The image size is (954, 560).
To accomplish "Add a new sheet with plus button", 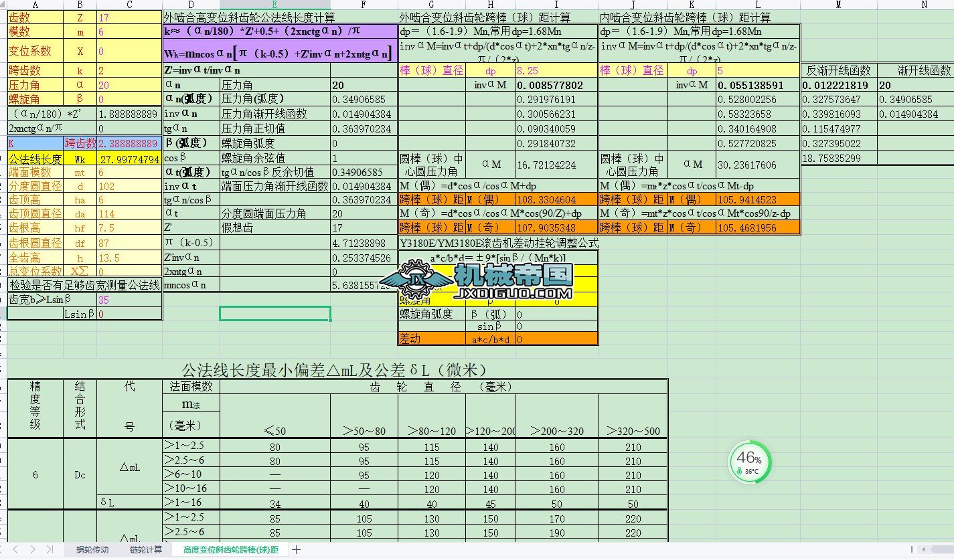I will 297,549.
